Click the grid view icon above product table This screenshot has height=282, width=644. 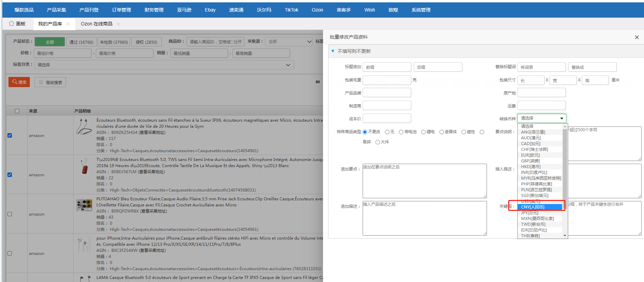(x=318, y=82)
